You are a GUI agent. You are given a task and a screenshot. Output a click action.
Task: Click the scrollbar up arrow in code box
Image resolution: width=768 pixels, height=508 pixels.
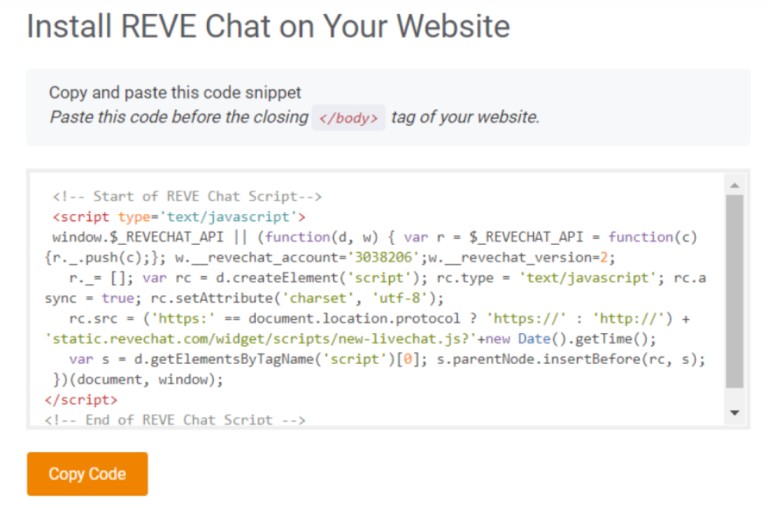point(734,185)
